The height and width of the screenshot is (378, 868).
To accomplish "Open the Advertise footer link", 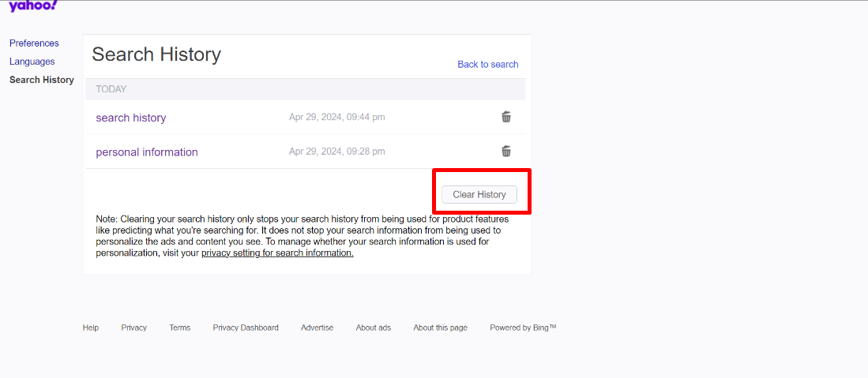I will pos(318,327).
